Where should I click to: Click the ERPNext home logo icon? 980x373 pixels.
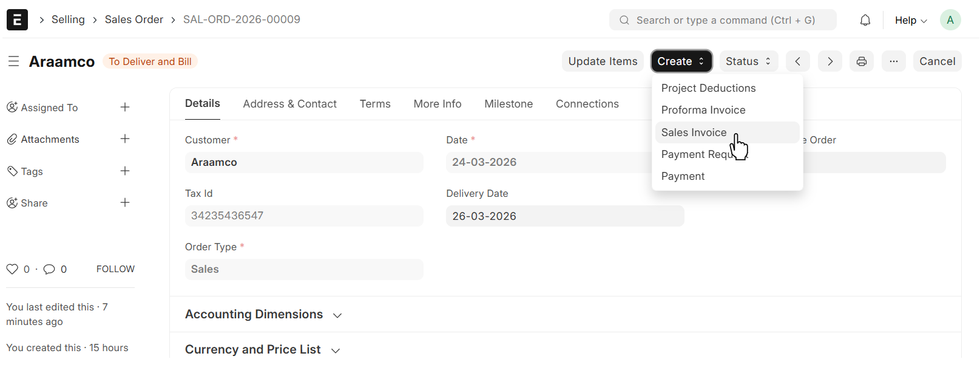point(17,19)
